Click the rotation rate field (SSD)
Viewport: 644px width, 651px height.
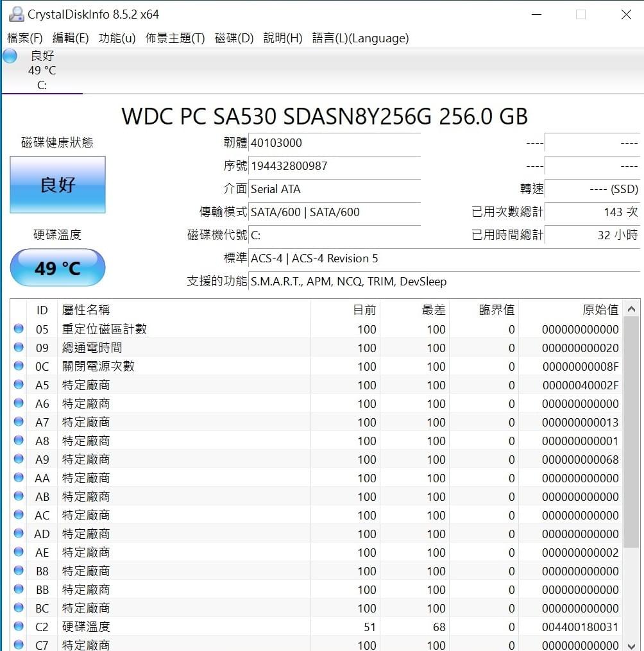593,189
